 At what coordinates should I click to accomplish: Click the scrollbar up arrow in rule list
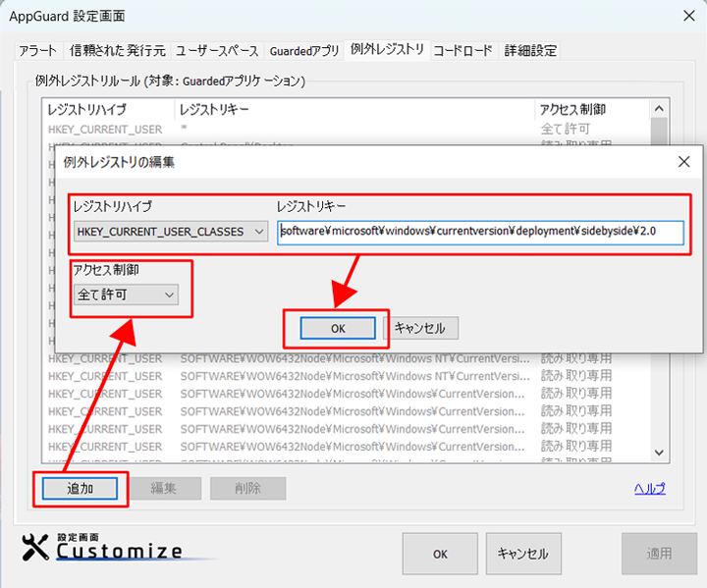[x=660, y=109]
